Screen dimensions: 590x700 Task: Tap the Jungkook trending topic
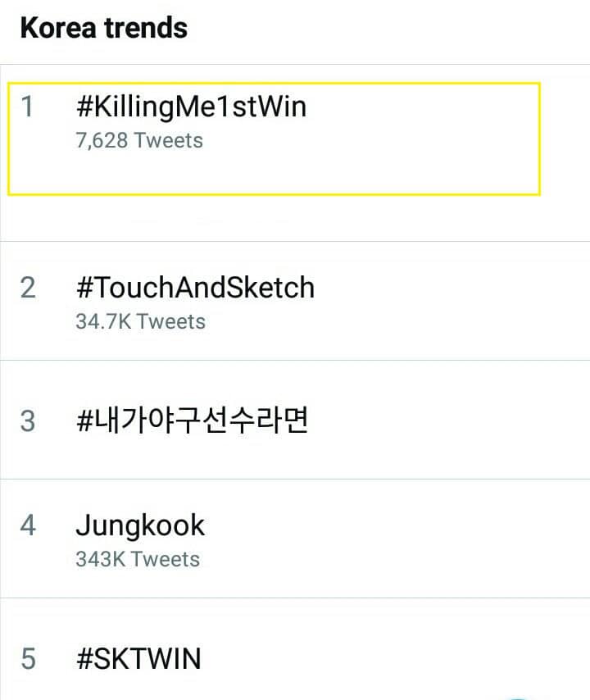pyautogui.click(x=140, y=525)
